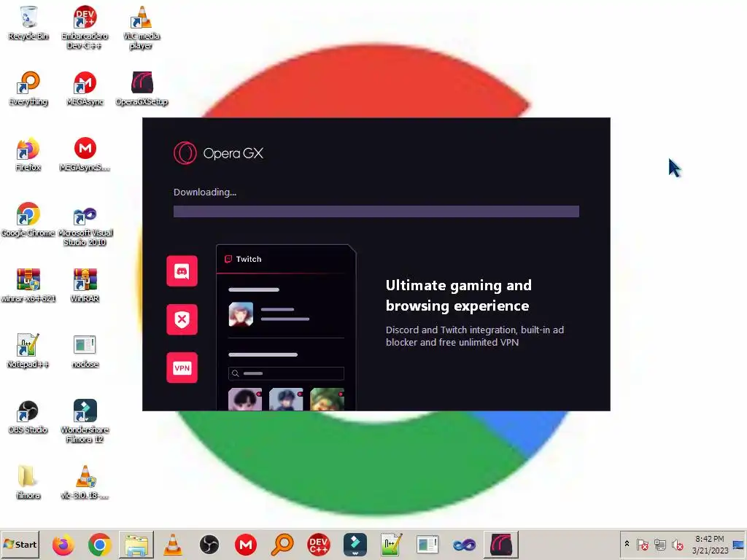Click 'Ultimate gaming and browsing experience' heading

pos(458,295)
